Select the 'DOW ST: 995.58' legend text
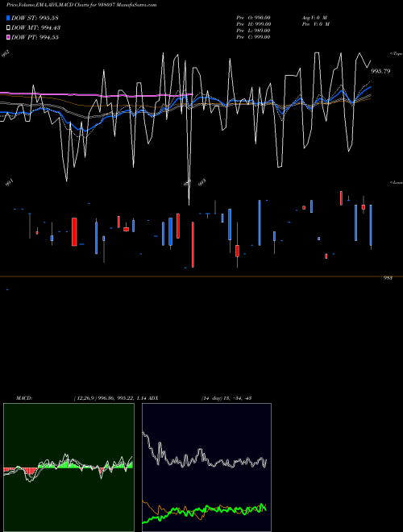 35,18
